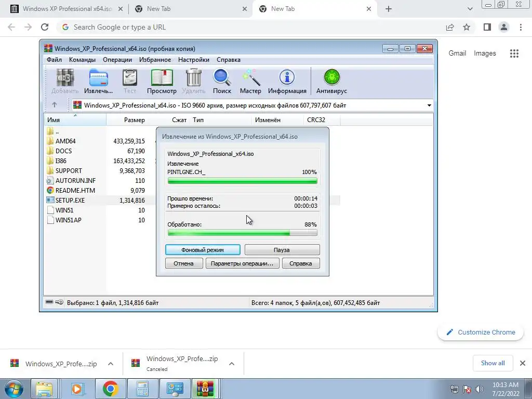Select the DOCS folder
Viewport: 532px width, 399px height.
tap(59, 151)
